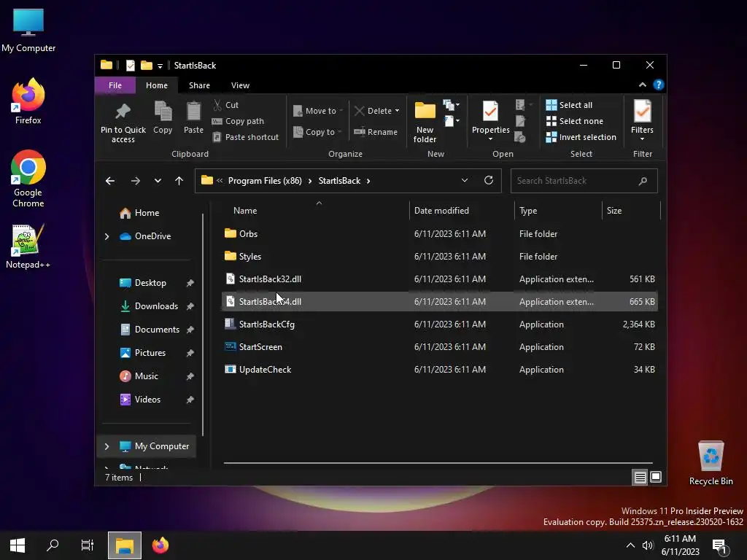This screenshot has width=747, height=560.
Task: Open the Easy access dropdown
Action: click(x=452, y=121)
